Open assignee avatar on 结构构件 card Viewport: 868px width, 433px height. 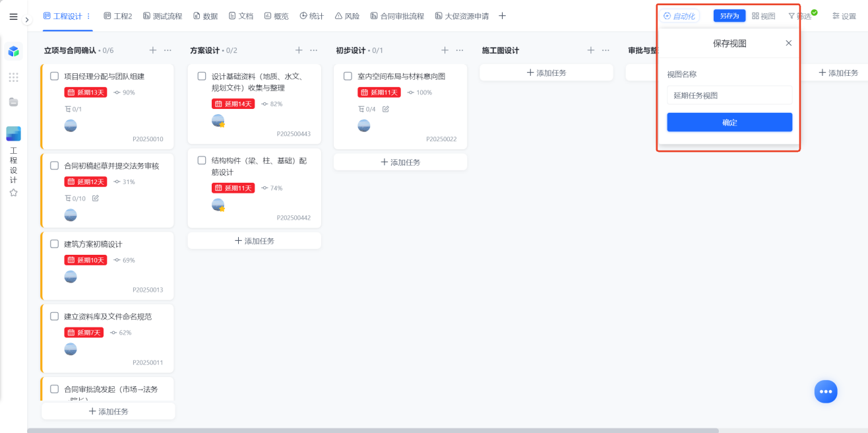[218, 205]
